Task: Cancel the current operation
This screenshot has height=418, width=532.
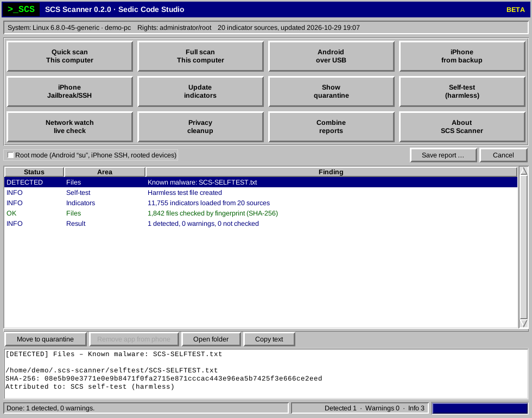Action: point(503,155)
